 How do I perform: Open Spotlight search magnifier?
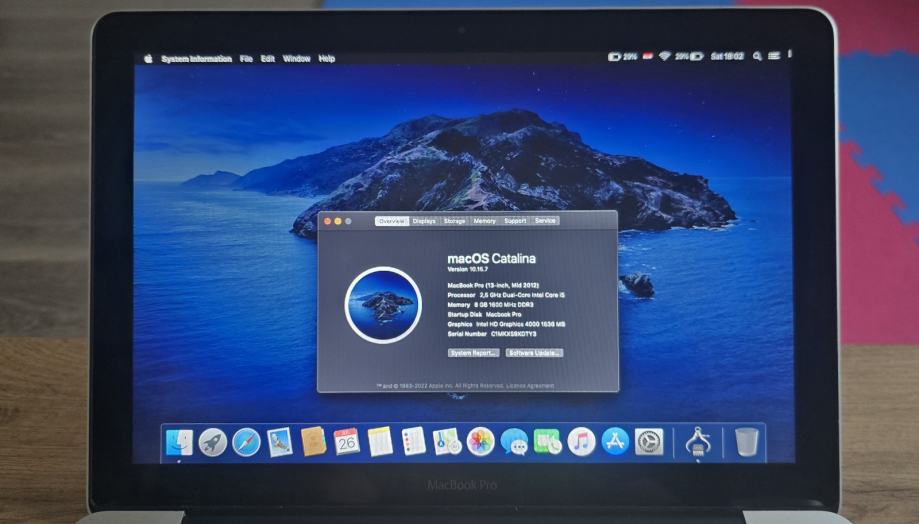(757, 56)
